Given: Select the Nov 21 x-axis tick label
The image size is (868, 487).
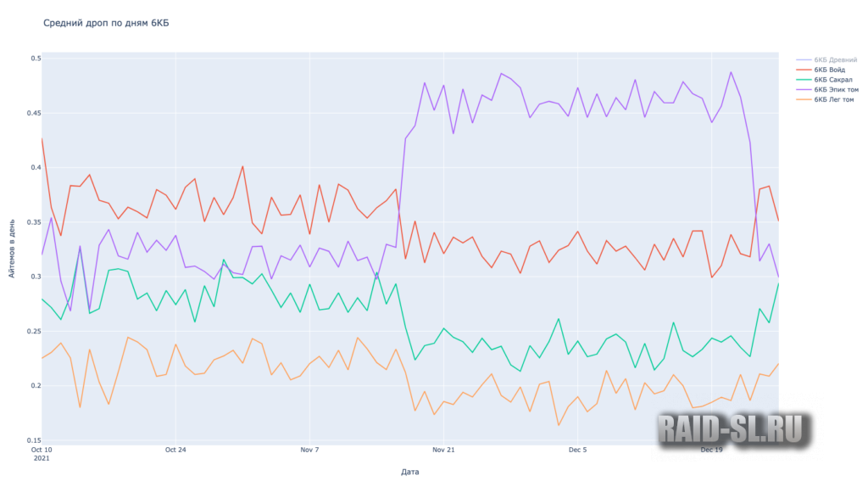Looking at the screenshot, I should click(x=444, y=450).
